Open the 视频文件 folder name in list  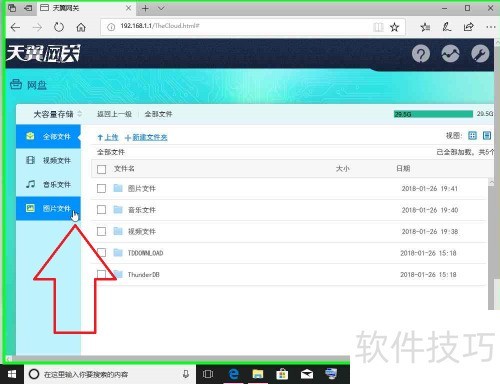(142, 231)
